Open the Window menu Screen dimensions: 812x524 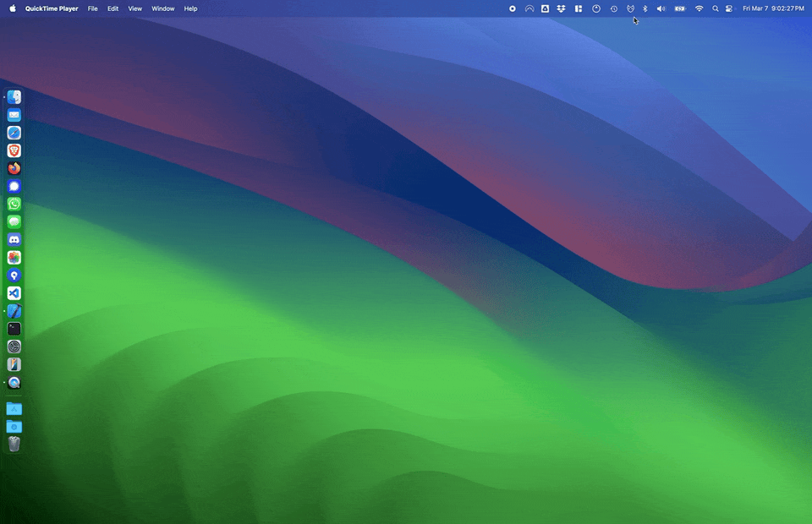pyautogui.click(x=163, y=8)
